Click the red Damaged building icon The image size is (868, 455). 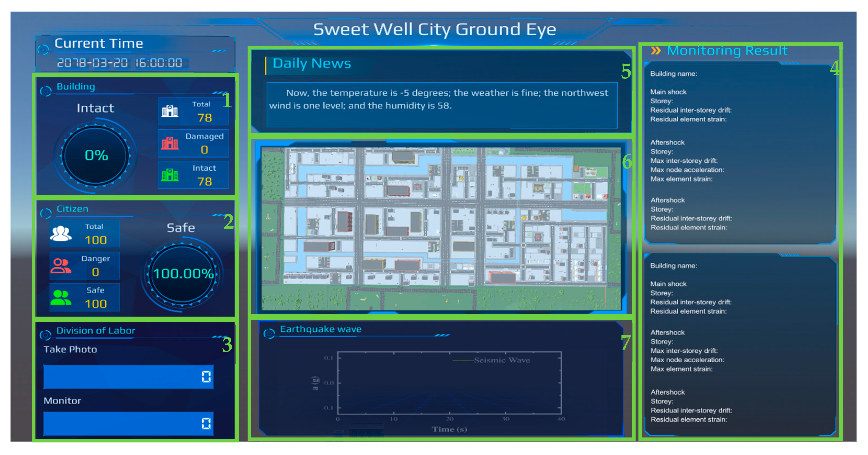[169, 143]
